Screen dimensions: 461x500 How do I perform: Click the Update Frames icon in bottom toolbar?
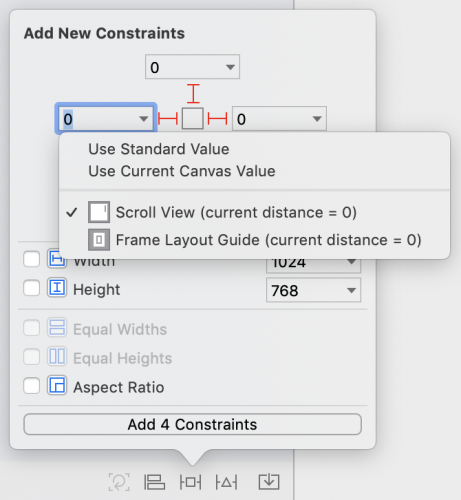(119, 482)
